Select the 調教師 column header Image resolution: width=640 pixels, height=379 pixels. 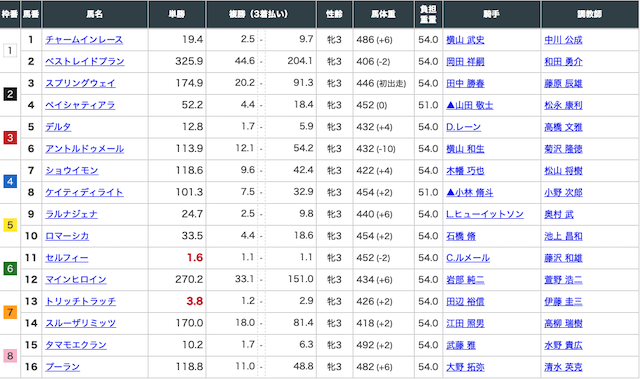coord(590,14)
